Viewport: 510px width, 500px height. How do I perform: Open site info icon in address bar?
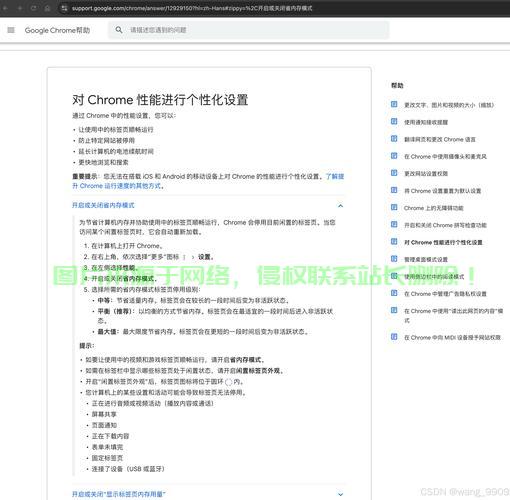point(64,8)
